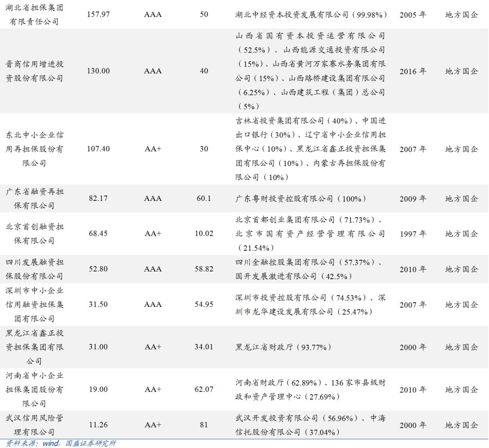
Task: Select the capital value 60.1
Action: pyautogui.click(x=204, y=198)
